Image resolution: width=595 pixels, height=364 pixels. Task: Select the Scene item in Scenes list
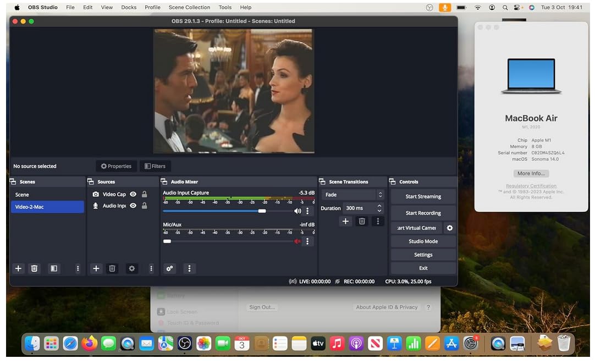(47, 195)
